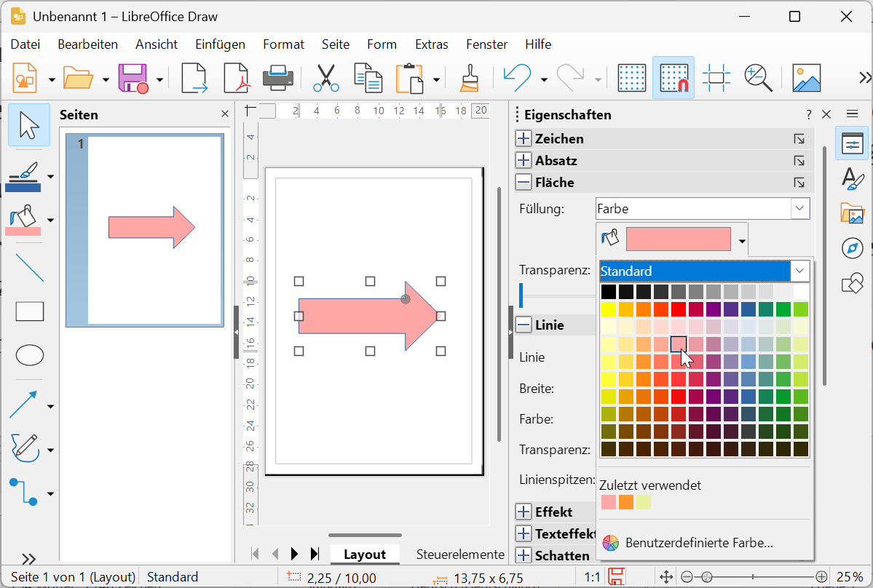The image size is (873, 588).
Task: Select the Rectangle drawing tool
Action: [x=30, y=311]
